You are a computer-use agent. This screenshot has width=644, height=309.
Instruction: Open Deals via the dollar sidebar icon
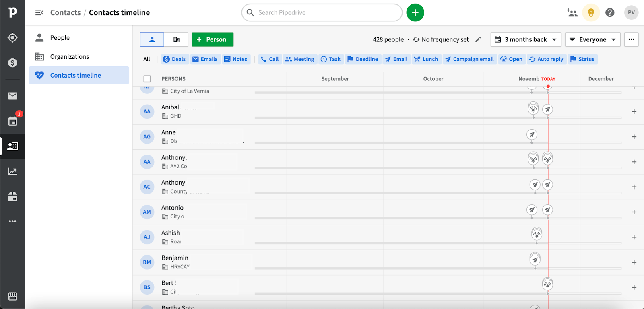(12, 63)
